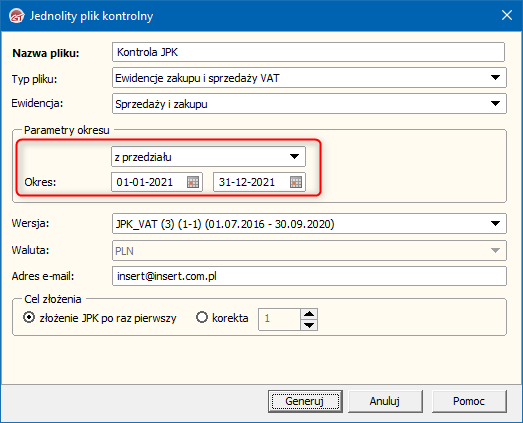Screen dimensions: 523x423
Task: Click into the 'Adres e-mail' field
Action: [309, 276]
